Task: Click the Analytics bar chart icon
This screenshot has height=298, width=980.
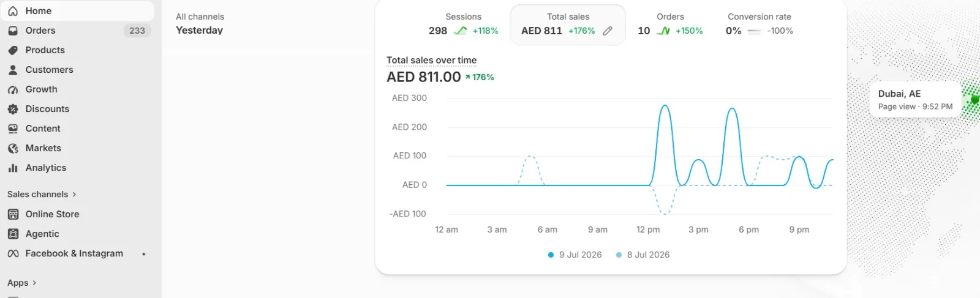Action: 13,168
